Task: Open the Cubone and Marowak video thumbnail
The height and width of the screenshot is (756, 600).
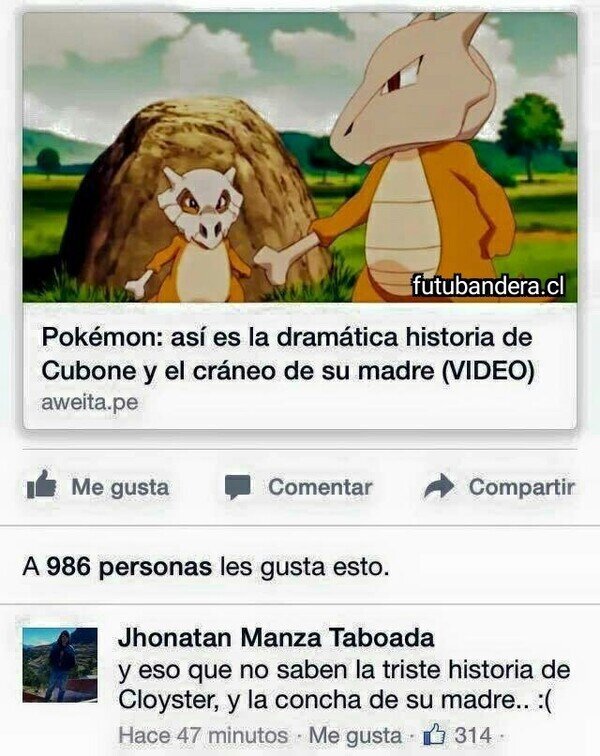Action: click(x=300, y=158)
